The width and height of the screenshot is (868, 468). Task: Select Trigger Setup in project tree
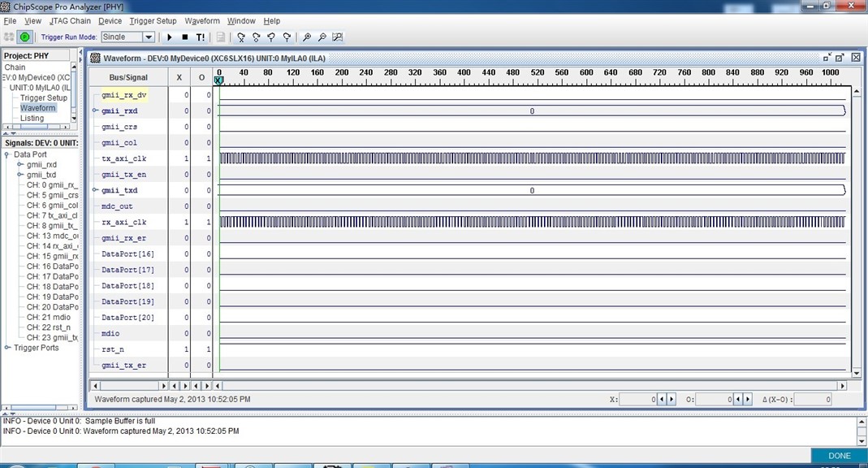(x=44, y=97)
